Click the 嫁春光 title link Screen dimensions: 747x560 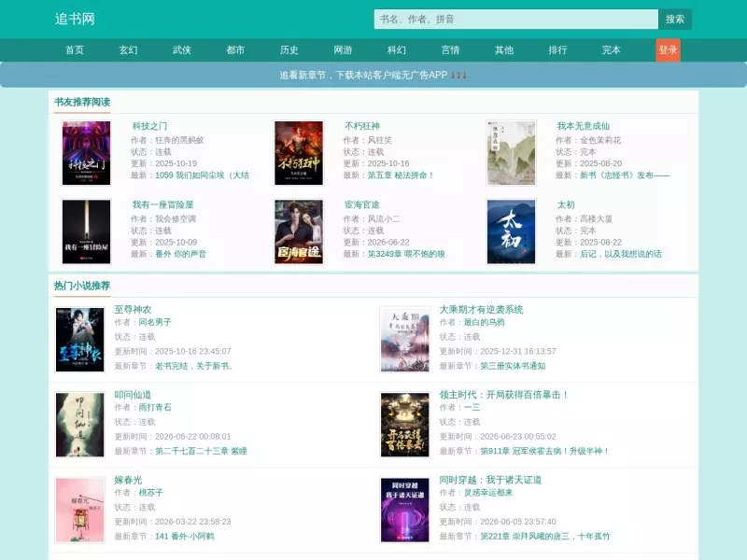pyautogui.click(x=128, y=480)
